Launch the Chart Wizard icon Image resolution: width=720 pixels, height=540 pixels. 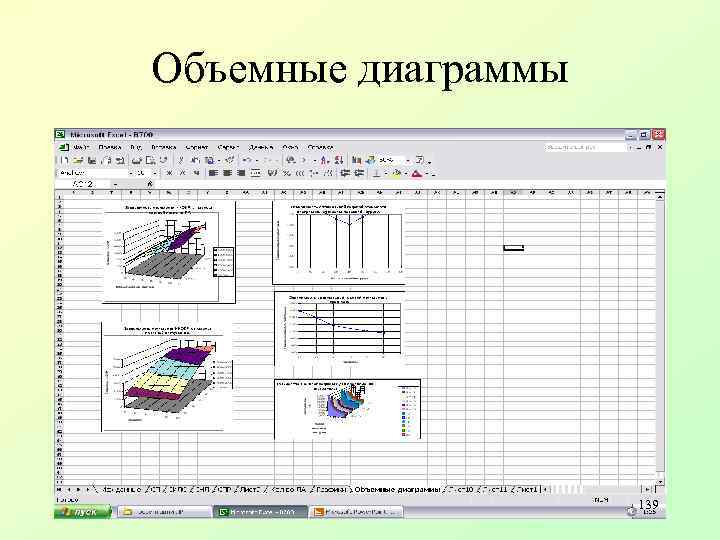click(357, 160)
